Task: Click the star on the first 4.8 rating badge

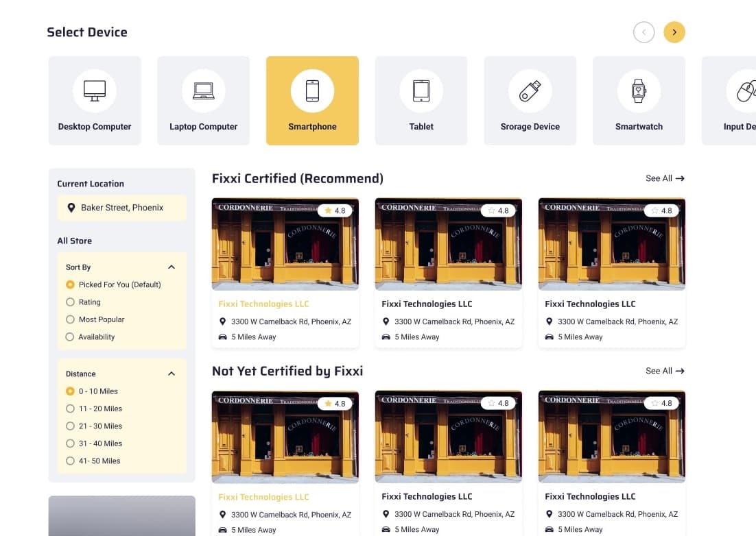Action: pyautogui.click(x=328, y=210)
